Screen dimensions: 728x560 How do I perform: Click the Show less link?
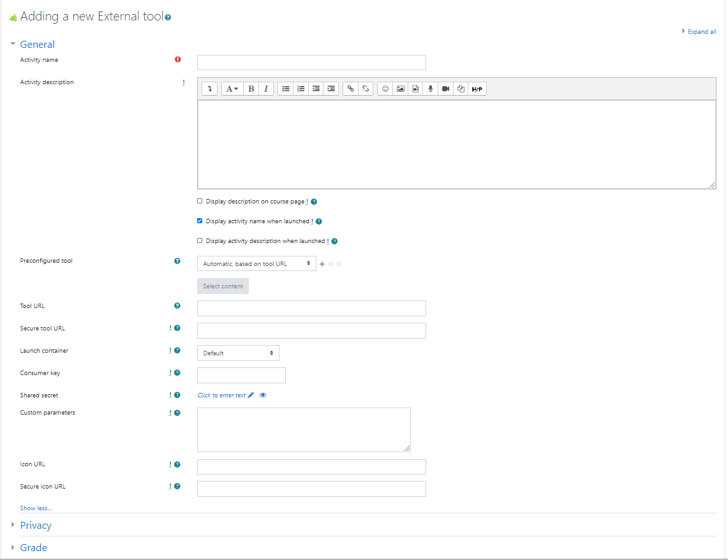point(36,508)
